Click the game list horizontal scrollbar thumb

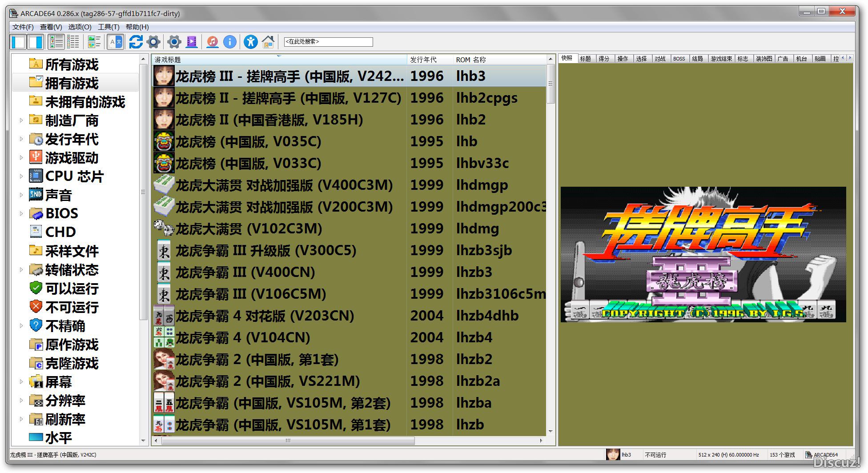click(288, 441)
